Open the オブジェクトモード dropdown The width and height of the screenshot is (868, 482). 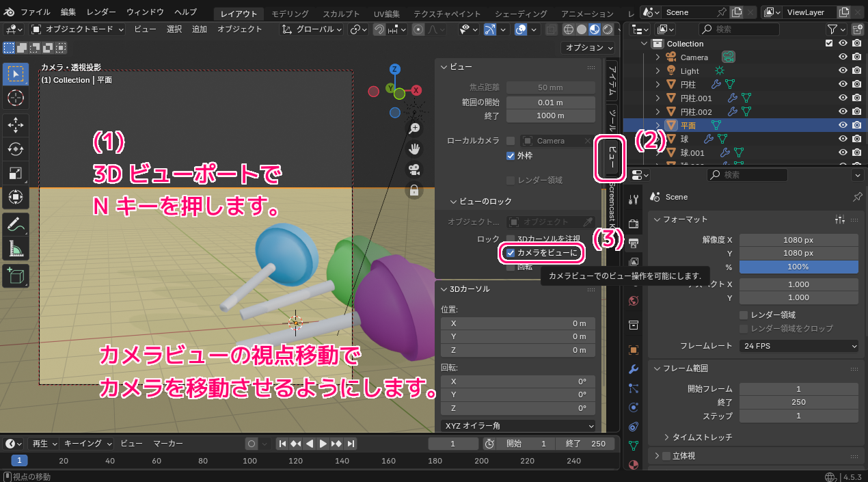click(x=77, y=29)
